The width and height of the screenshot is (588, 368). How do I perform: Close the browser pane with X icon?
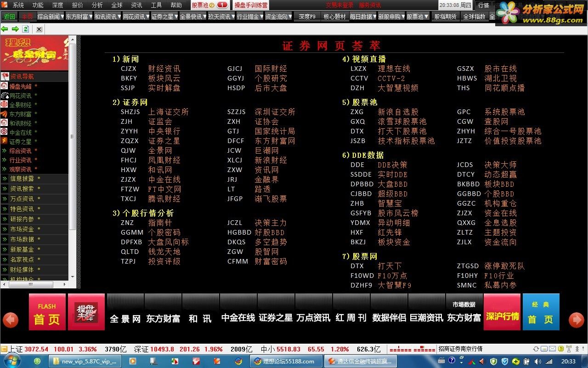39,29
